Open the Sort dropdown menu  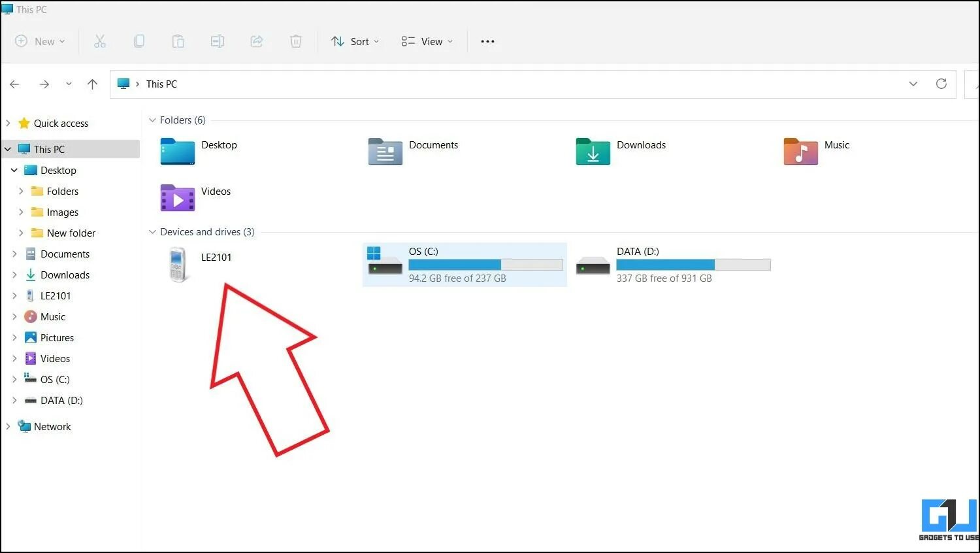tap(355, 41)
